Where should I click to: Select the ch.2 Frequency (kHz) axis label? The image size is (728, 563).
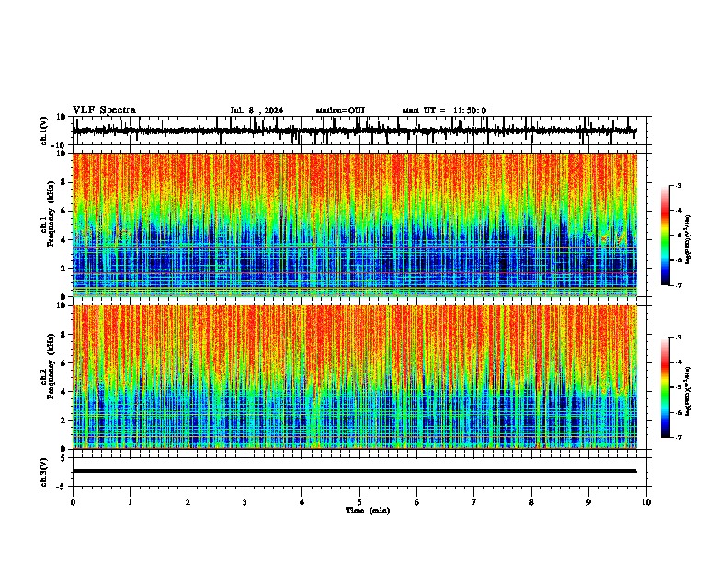[48, 366]
